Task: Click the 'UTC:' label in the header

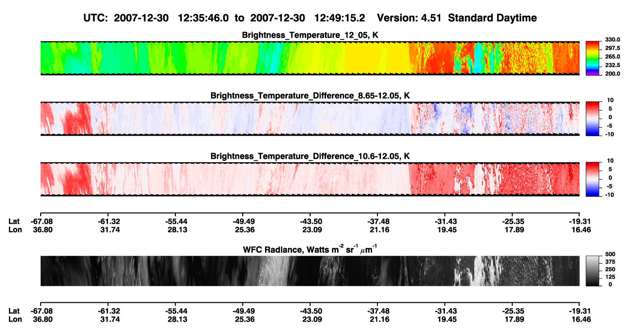Action: (x=96, y=18)
